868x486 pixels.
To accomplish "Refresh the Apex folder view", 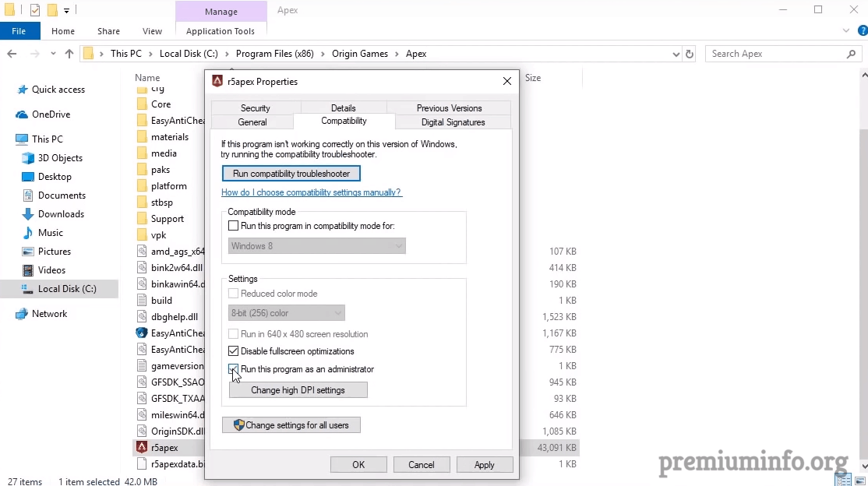I will click(x=690, y=54).
